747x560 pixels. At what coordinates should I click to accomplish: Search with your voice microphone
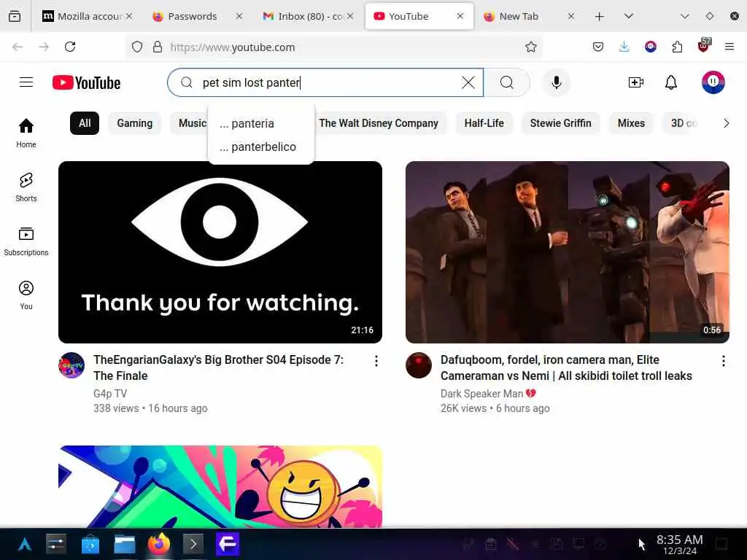[x=556, y=82]
